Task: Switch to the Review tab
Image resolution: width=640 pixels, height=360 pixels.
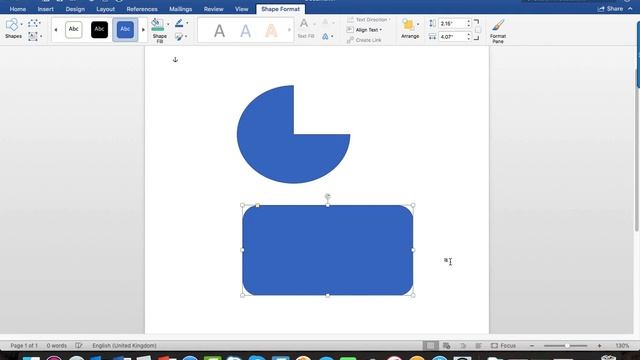Action: 213,9
